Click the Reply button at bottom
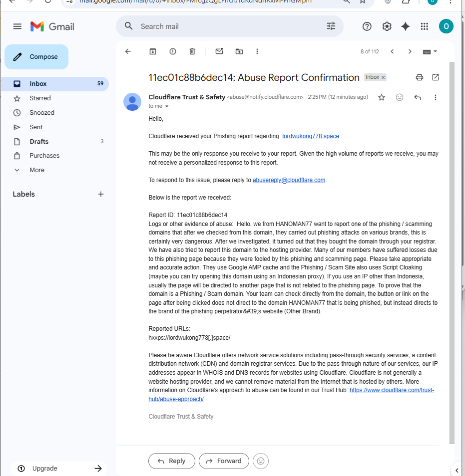Viewport: 465px width, 476px height. (172, 461)
